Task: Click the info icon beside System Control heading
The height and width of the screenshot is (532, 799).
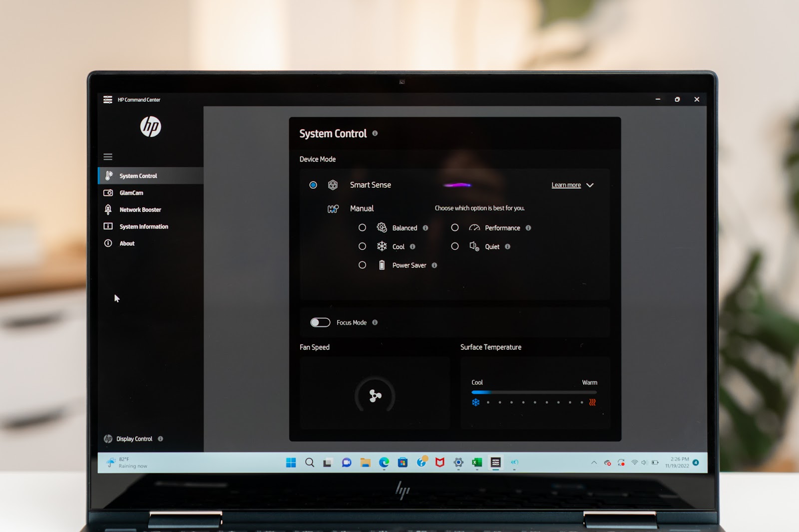Action: [375, 133]
